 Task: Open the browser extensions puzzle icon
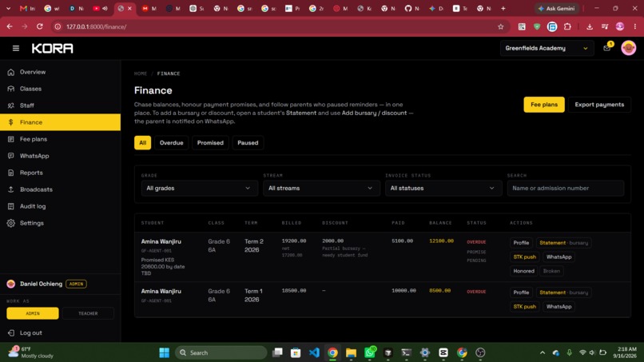(x=567, y=26)
